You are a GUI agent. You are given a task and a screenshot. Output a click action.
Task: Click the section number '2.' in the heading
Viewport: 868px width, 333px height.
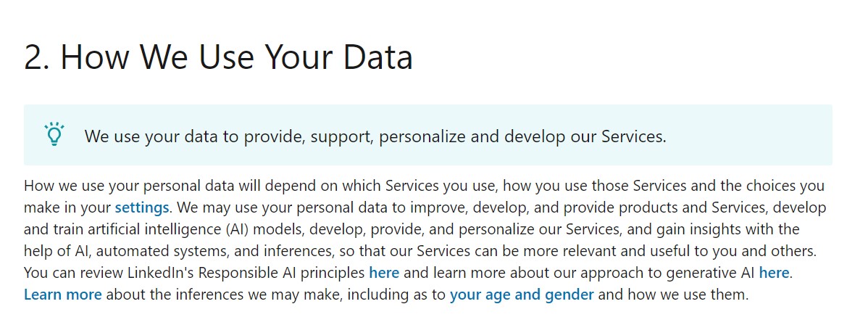[x=38, y=57]
